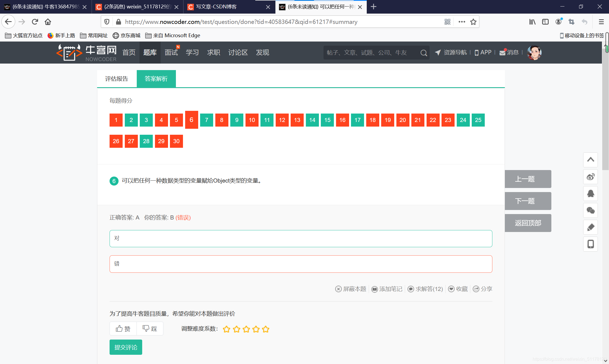Click the search magnifier icon on Nowcoder
Viewport: 609px width, 364px height.
424,53
